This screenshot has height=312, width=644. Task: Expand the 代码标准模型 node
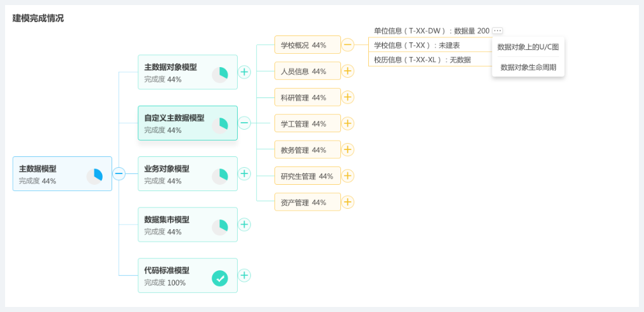click(245, 275)
